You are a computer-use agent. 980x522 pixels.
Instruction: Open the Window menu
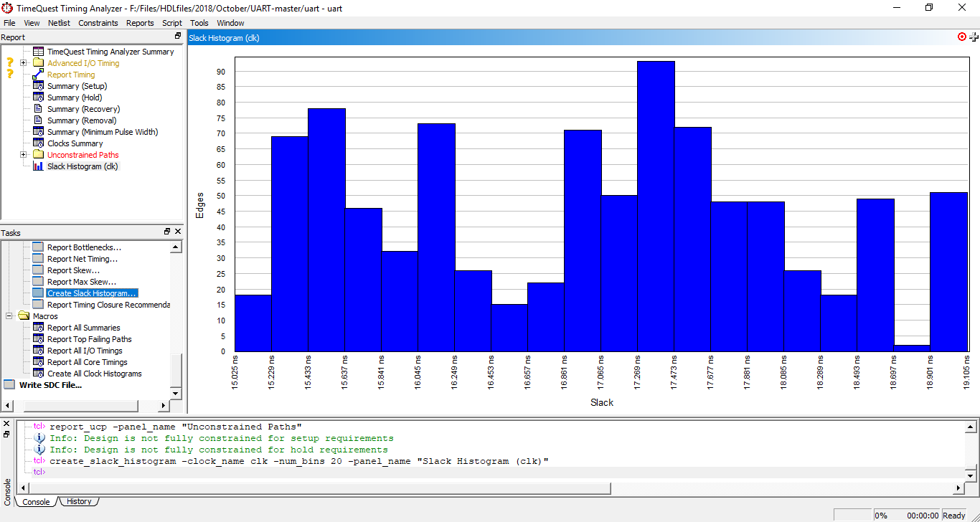pos(230,23)
